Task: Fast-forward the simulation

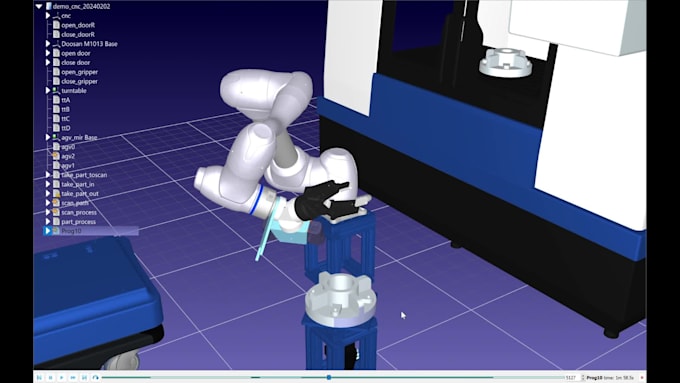Action: pos(73,378)
